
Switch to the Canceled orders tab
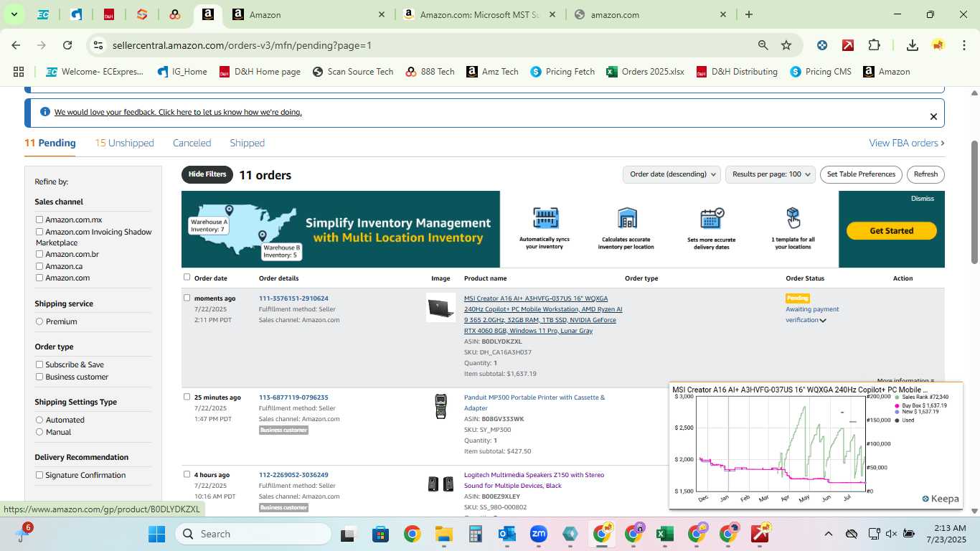coord(192,143)
